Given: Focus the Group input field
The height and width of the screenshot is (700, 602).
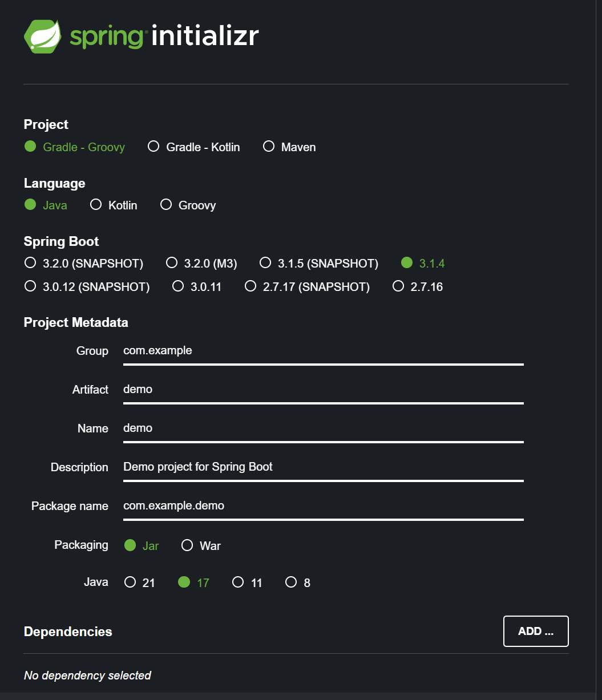Looking at the screenshot, I should click(323, 351).
